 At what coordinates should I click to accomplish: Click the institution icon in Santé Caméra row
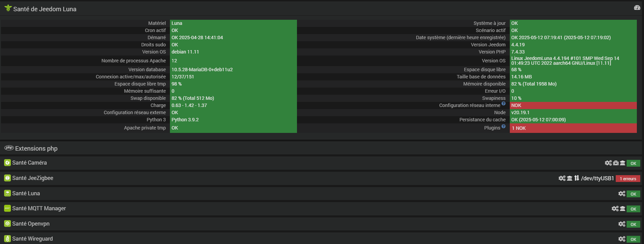(x=623, y=163)
